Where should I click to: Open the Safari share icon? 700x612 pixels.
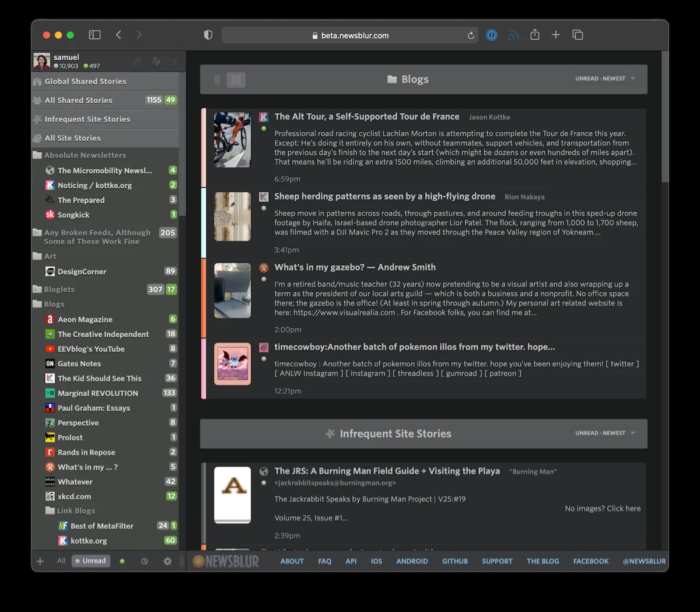pyautogui.click(x=535, y=34)
